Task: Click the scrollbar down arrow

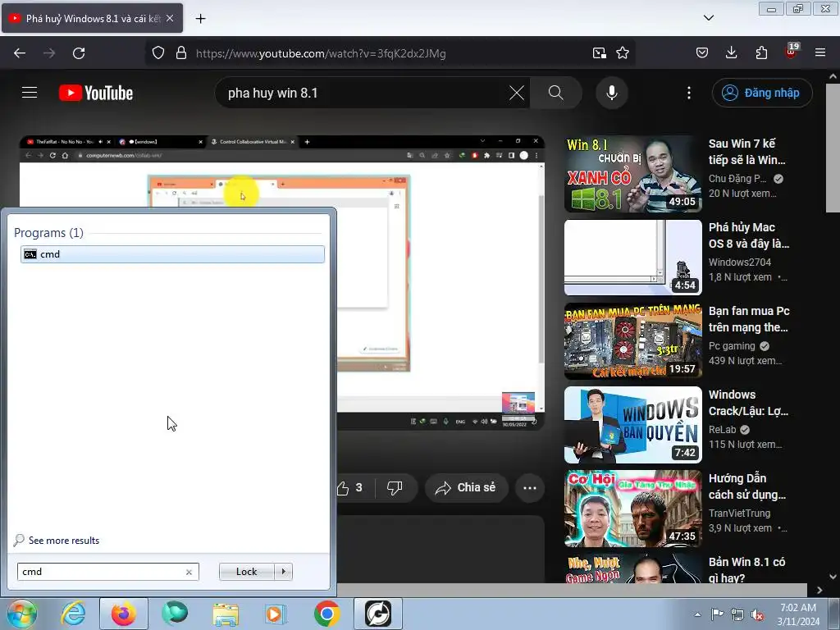Action: tap(833, 577)
